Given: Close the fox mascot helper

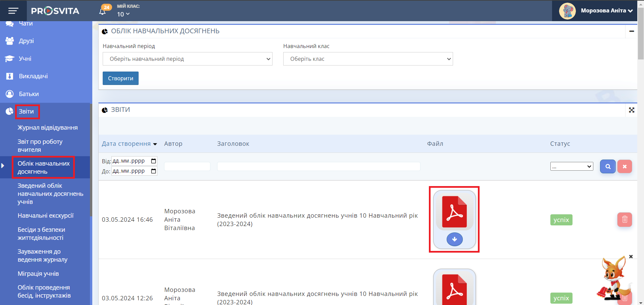Looking at the screenshot, I should coord(631,257).
